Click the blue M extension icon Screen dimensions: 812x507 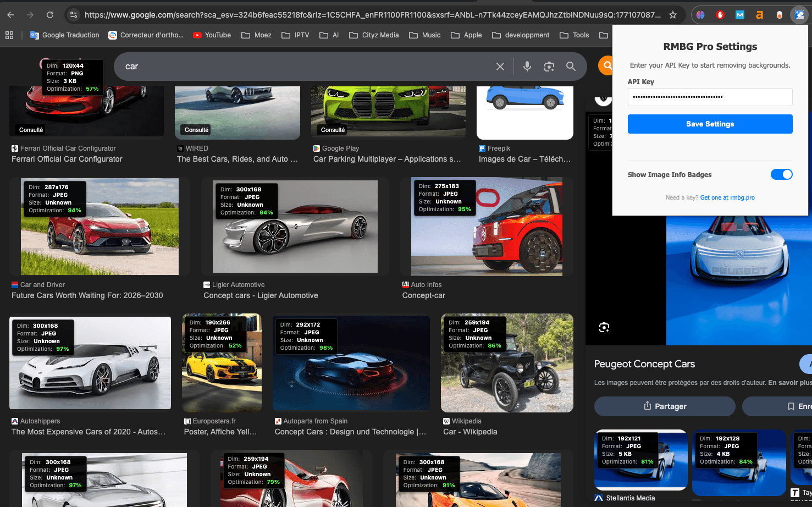pyautogui.click(x=739, y=15)
